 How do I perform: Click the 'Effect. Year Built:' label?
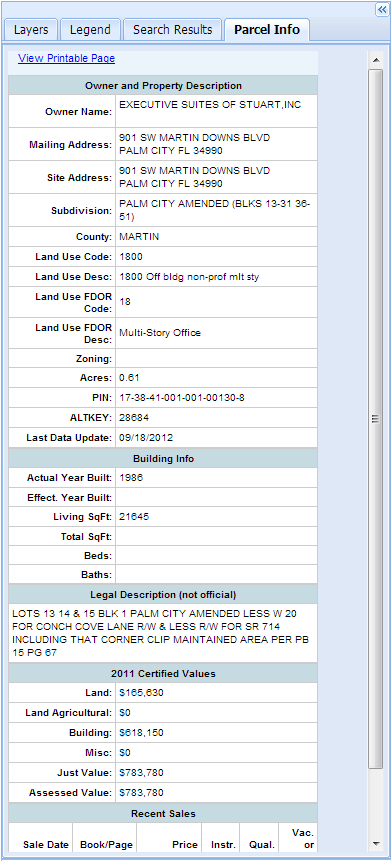tap(70, 497)
